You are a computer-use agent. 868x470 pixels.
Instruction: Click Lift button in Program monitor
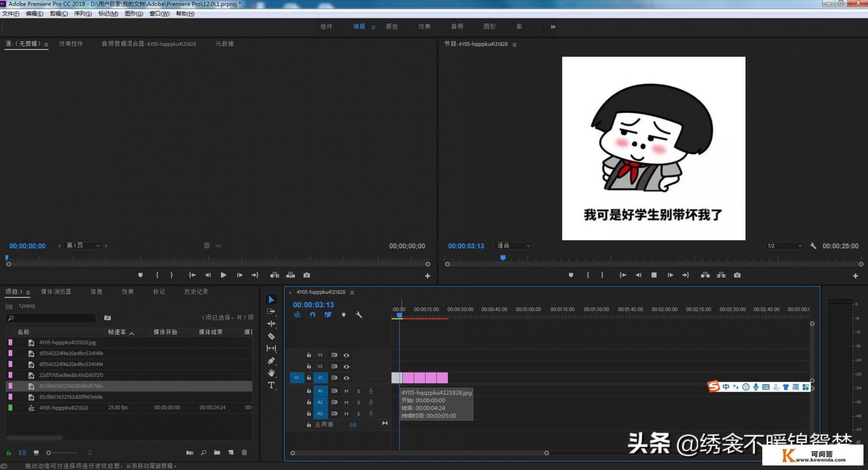705,275
